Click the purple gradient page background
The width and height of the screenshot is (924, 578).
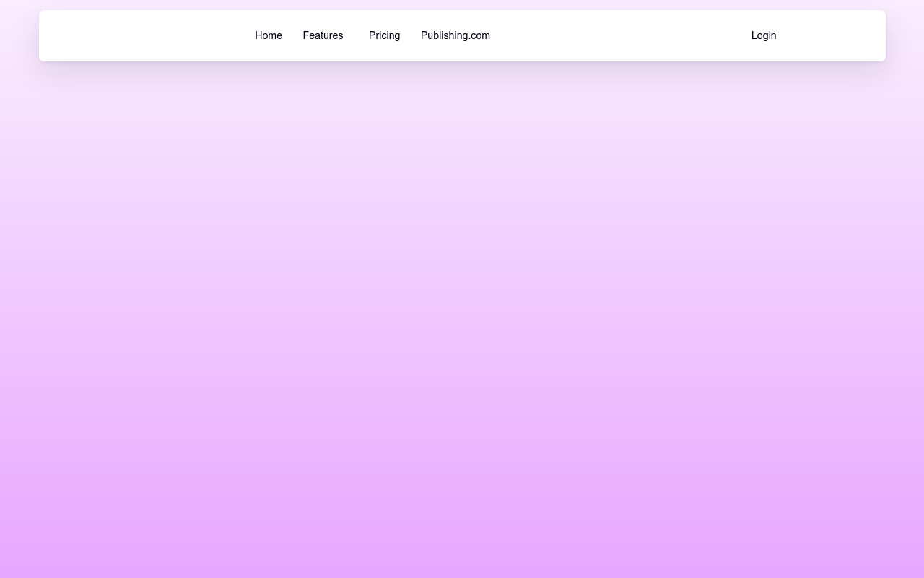tap(462, 325)
